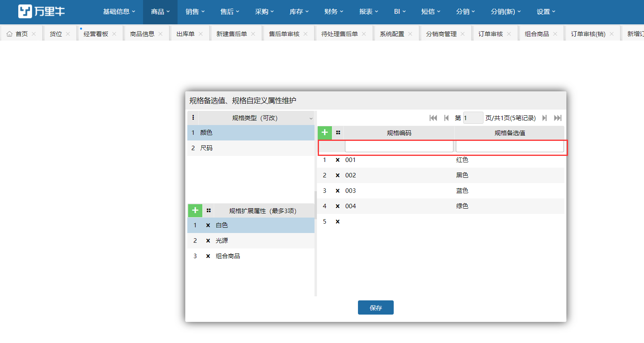Expand the 报表 menu
644x343 pixels.
[369, 12]
